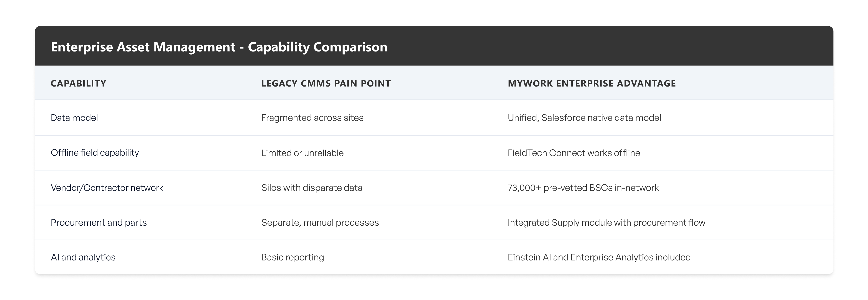Select the 'Offline field capability' cell
868x300 pixels.
click(x=95, y=153)
